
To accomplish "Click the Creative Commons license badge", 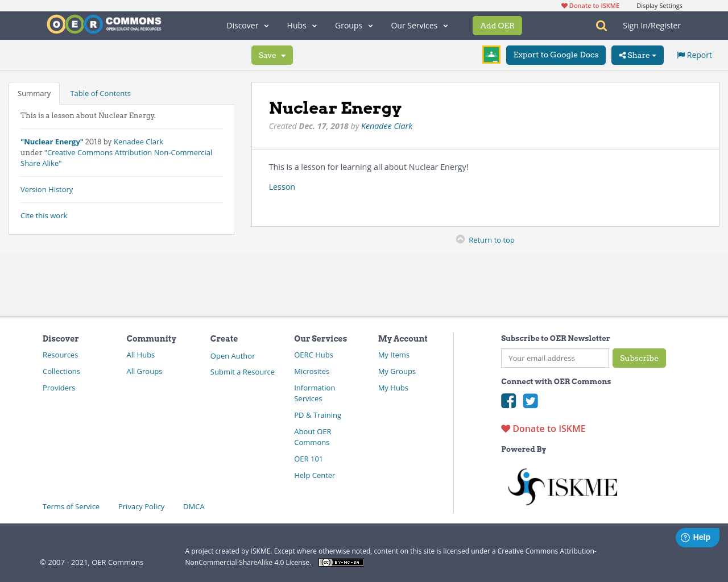I will pos(341,562).
